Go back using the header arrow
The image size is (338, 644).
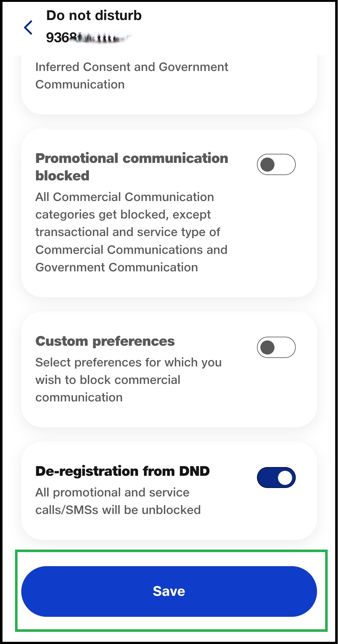point(28,28)
